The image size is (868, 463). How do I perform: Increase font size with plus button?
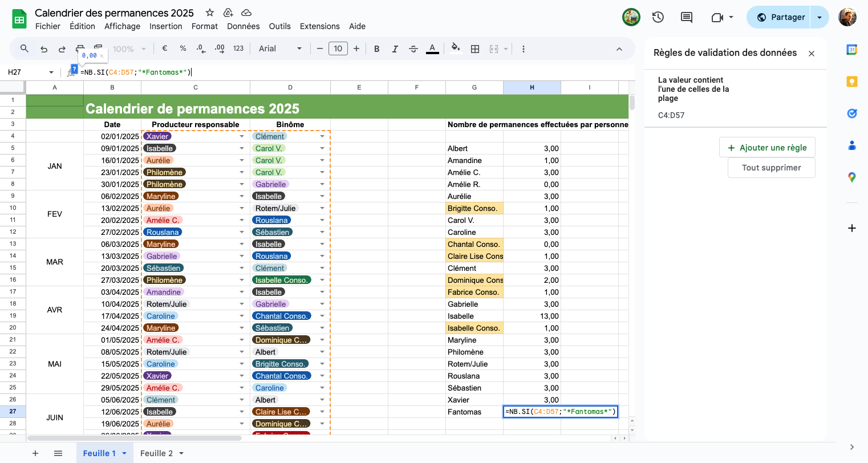click(x=356, y=48)
